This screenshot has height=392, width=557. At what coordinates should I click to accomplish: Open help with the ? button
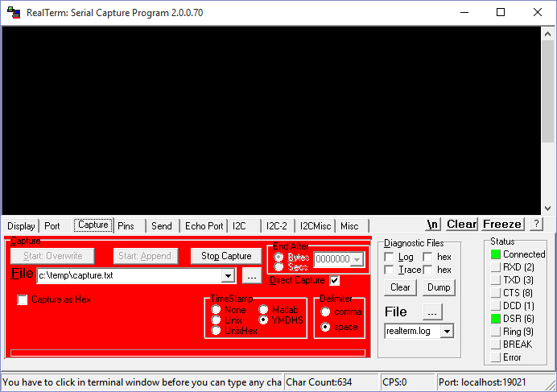point(536,225)
